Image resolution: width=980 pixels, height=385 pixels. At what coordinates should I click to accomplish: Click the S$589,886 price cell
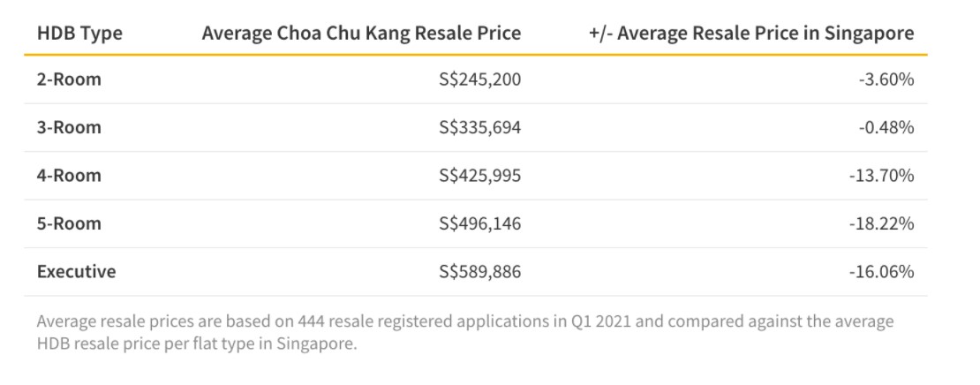click(x=479, y=271)
